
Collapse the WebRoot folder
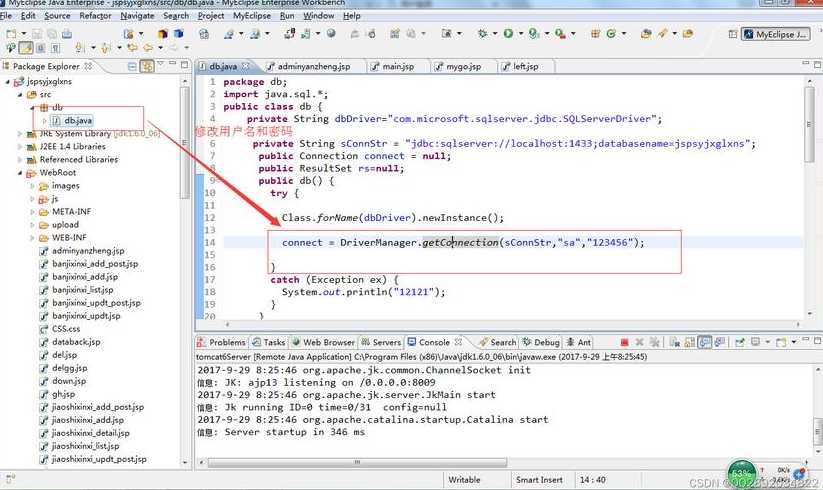(20, 173)
